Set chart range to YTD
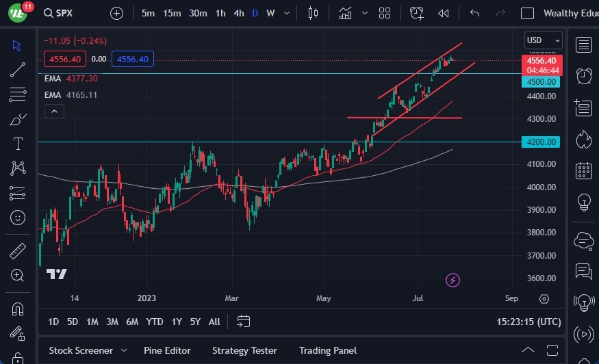Viewport: 599px width, 364px height. point(155,322)
